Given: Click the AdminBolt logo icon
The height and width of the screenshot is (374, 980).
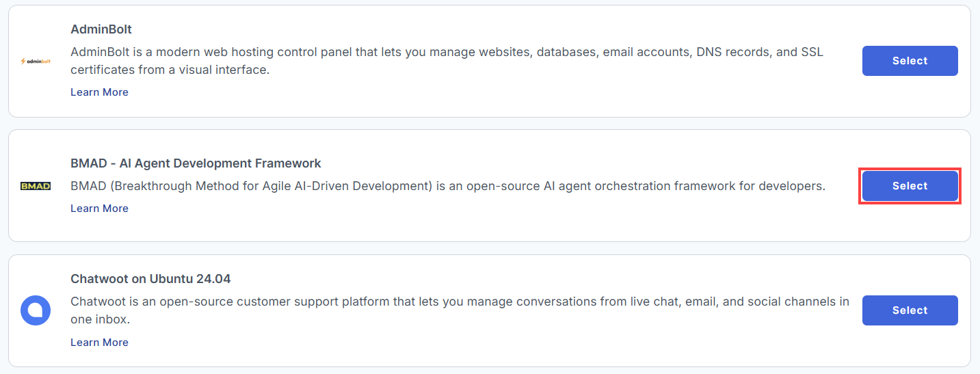Looking at the screenshot, I should tap(36, 61).
